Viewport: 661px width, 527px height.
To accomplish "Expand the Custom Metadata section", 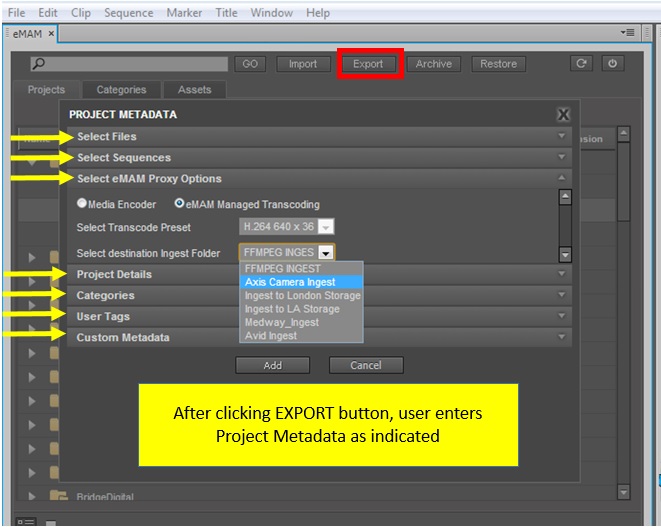I will pyautogui.click(x=319, y=337).
